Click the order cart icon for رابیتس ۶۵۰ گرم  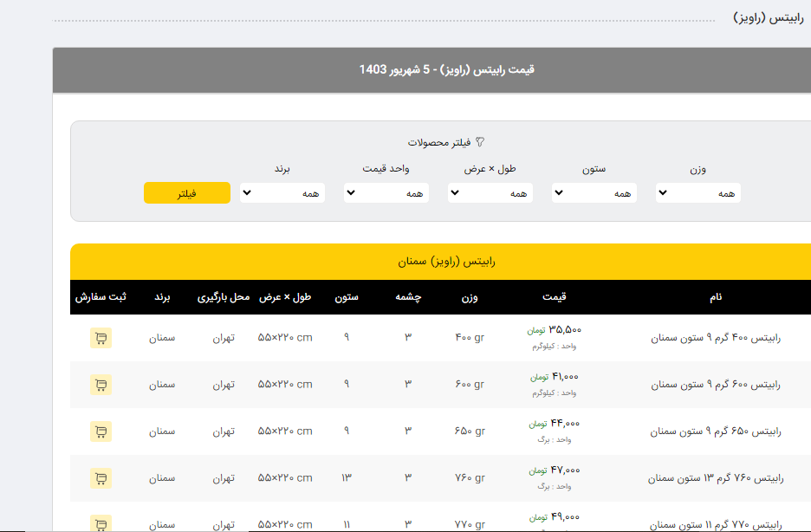coord(101,431)
